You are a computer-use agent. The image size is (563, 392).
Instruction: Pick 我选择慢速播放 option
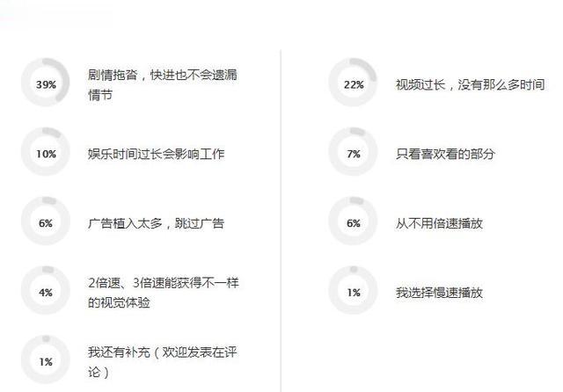(439, 293)
